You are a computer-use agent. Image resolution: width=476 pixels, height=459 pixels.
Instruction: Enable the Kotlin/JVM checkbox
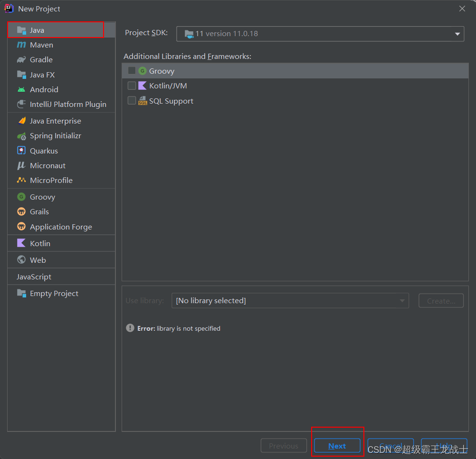[x=132, y=86]
